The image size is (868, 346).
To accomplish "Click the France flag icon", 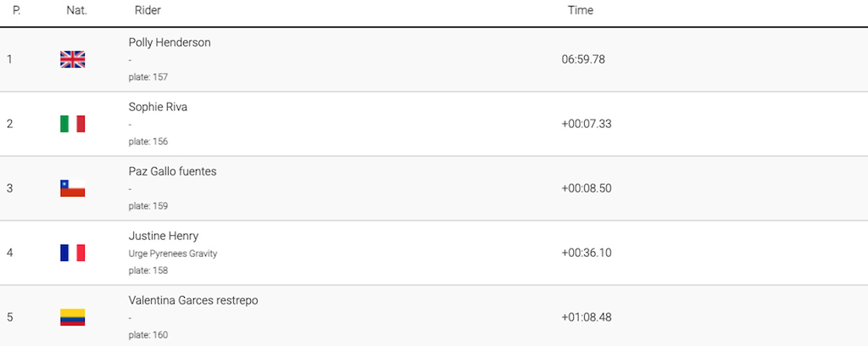I will [73, 253].
